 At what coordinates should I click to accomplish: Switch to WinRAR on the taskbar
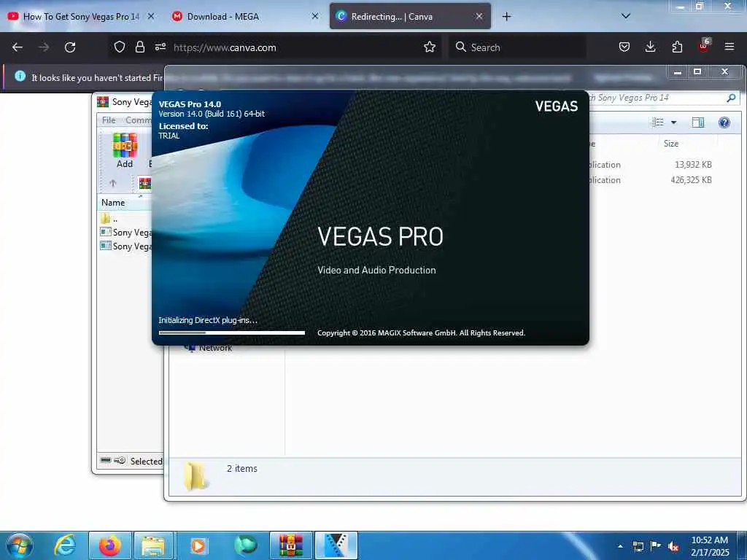(290, 545)
